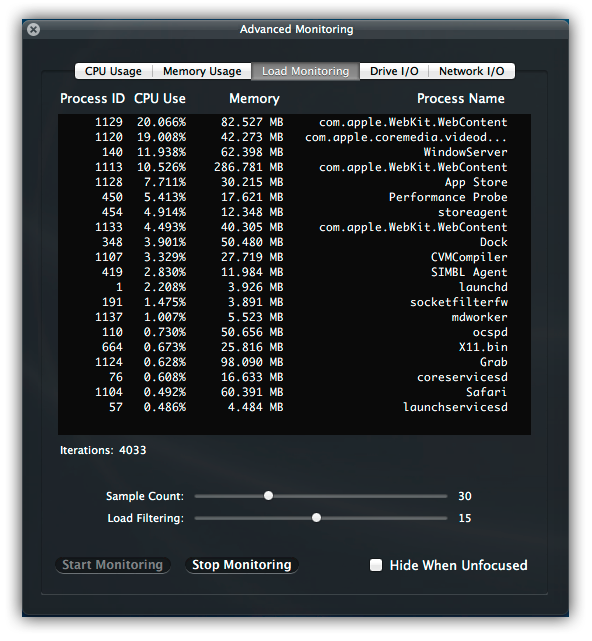The width and height of the screenshot is (592, 641).
Task: Select the Safari process row
Action: [x=294, y=392]
